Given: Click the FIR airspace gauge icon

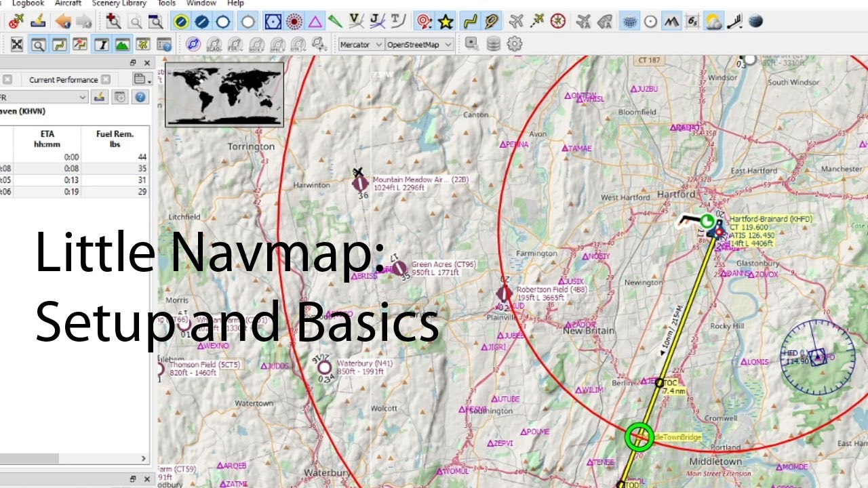Looking at the screenshot, I should pos(235,45).
